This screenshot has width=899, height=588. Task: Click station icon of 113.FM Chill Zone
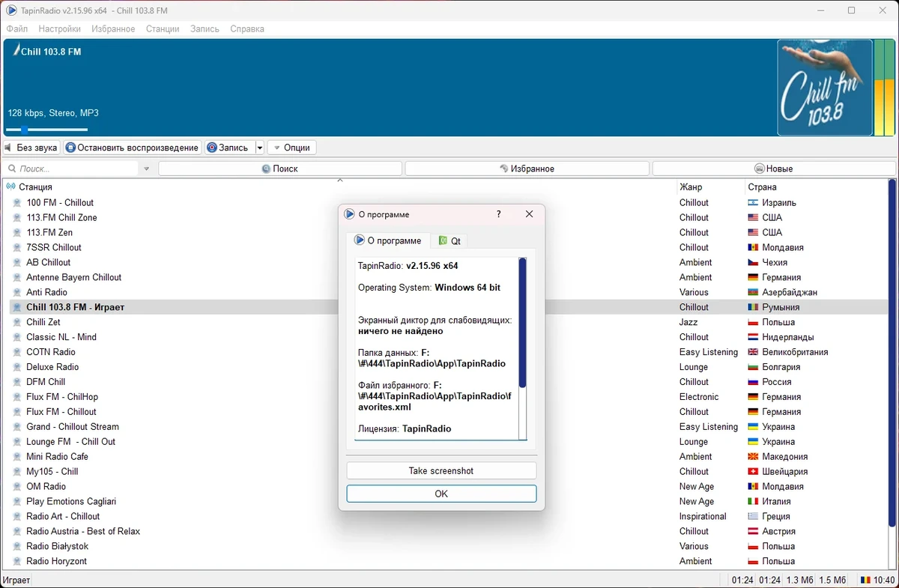[17, 217]
